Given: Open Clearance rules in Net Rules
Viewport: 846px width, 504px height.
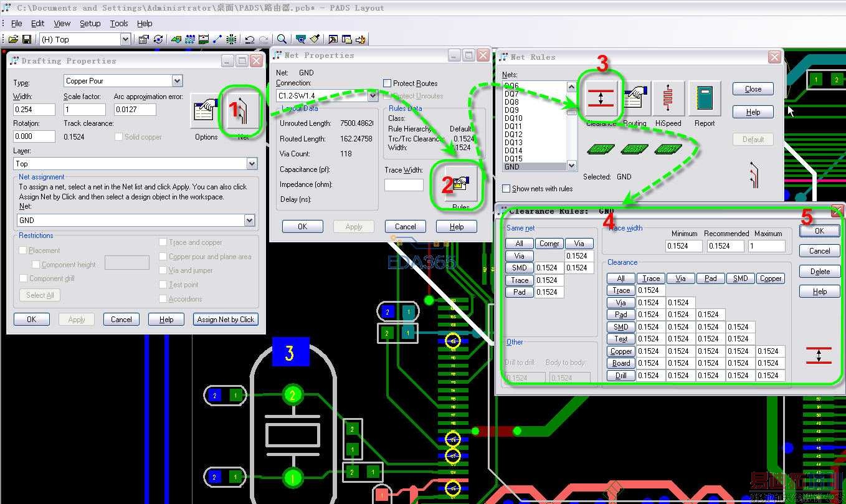Looking at the screenshot, I should (601, 98).
